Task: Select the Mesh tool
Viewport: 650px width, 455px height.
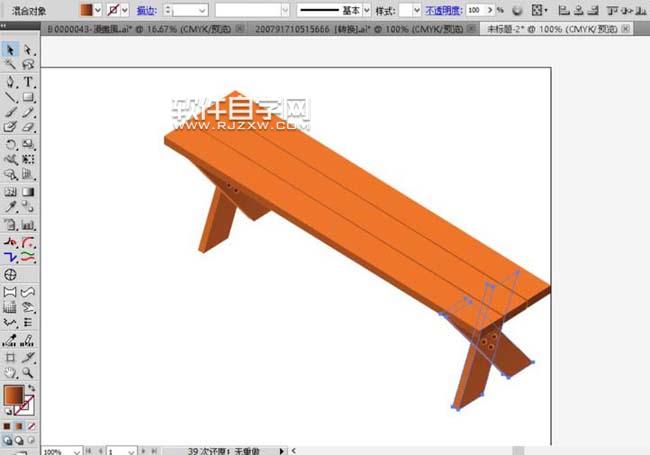Action: point(10,191)
